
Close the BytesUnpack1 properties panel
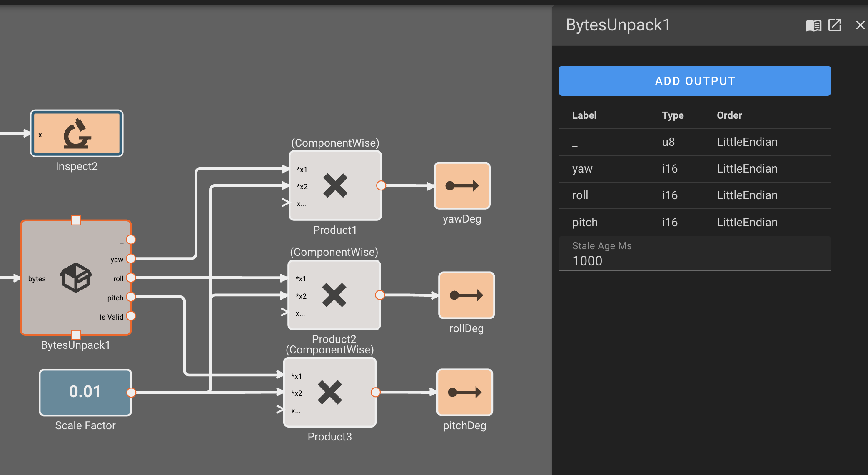click(860, 25)
